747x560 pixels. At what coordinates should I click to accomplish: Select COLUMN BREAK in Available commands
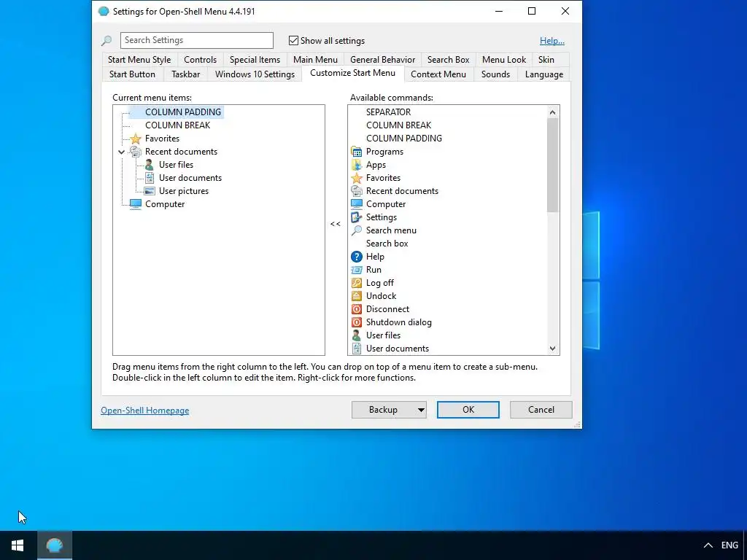click(x=399, y=125)
